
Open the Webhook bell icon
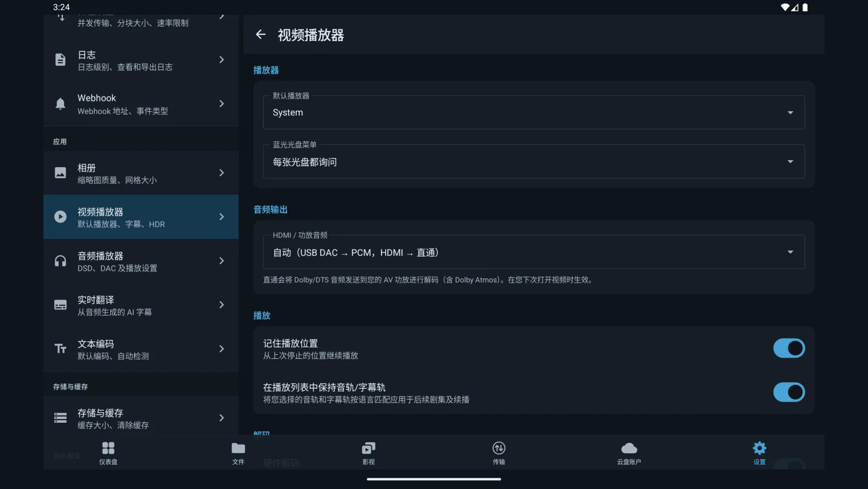(x=60, y=104)
